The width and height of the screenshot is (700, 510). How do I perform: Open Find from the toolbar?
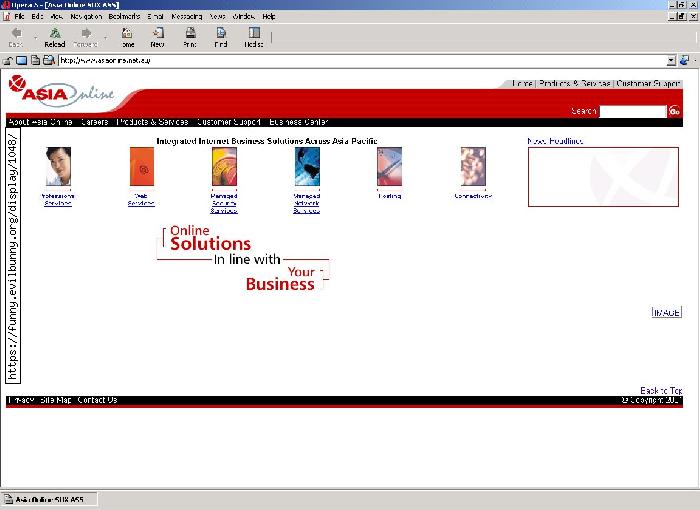pos(221,37)
